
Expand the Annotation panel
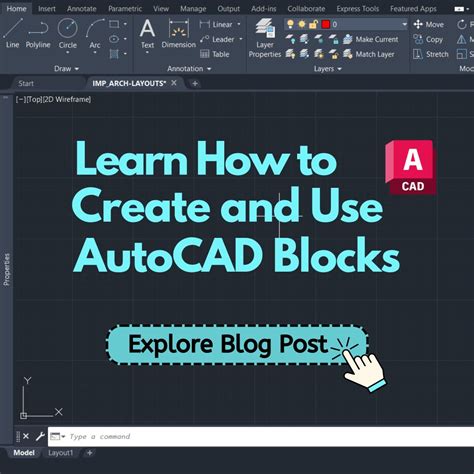click(189, 69)
